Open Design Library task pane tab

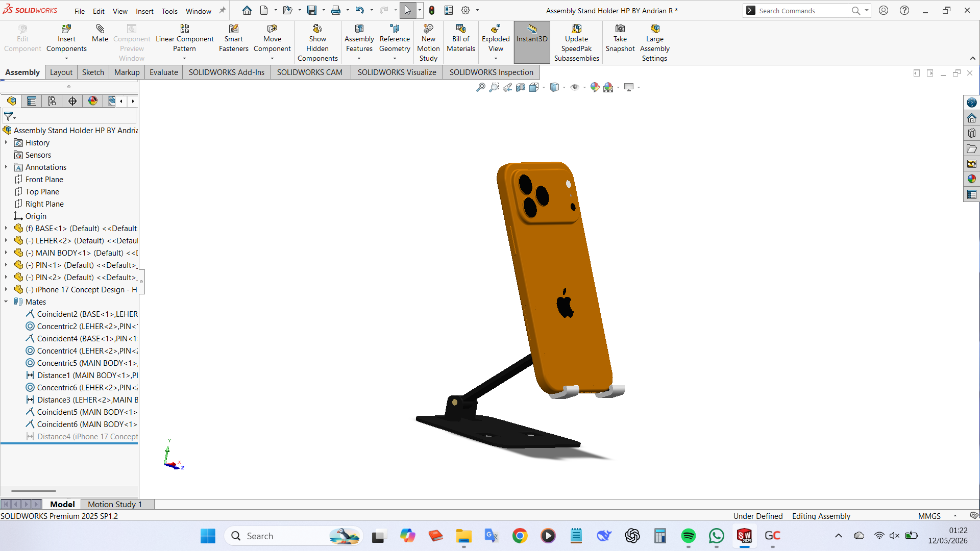pos(971,133)
